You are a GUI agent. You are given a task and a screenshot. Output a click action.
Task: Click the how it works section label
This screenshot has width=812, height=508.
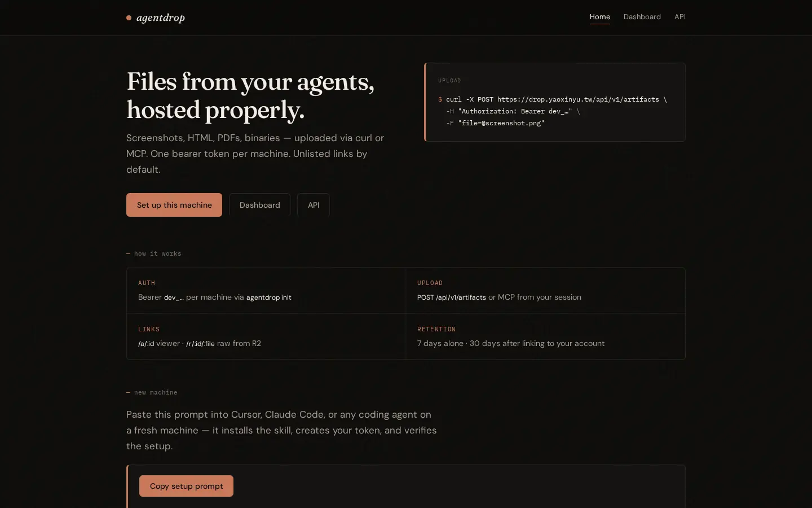(x=154, y=254)
